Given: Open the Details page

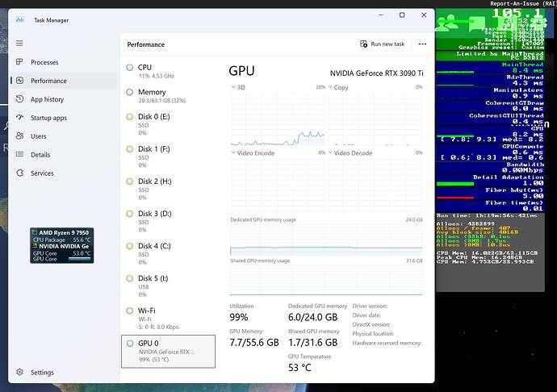Looking at the screenshot, I should coord(40,155).
